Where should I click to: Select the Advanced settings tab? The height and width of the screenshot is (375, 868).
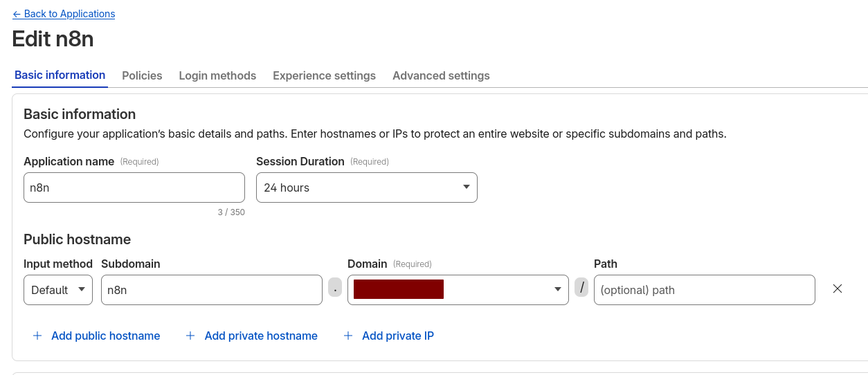click(441, 76)
